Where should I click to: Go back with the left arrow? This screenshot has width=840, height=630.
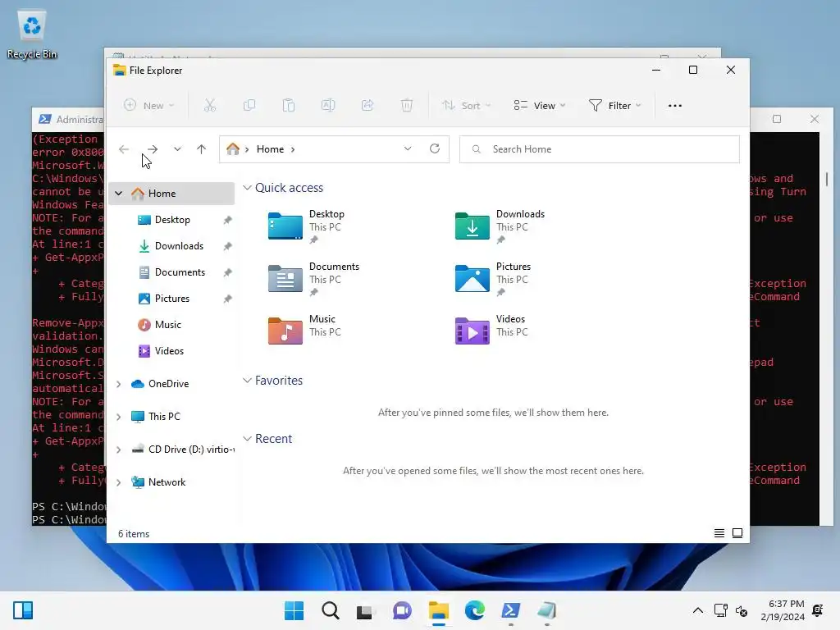pos(124,149)
